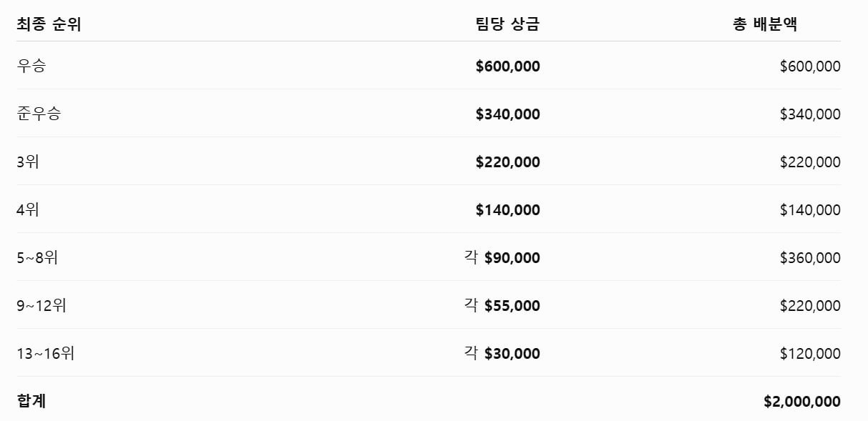Click the 합계 total row label
868x421 pixels.
tap(31, 402)
